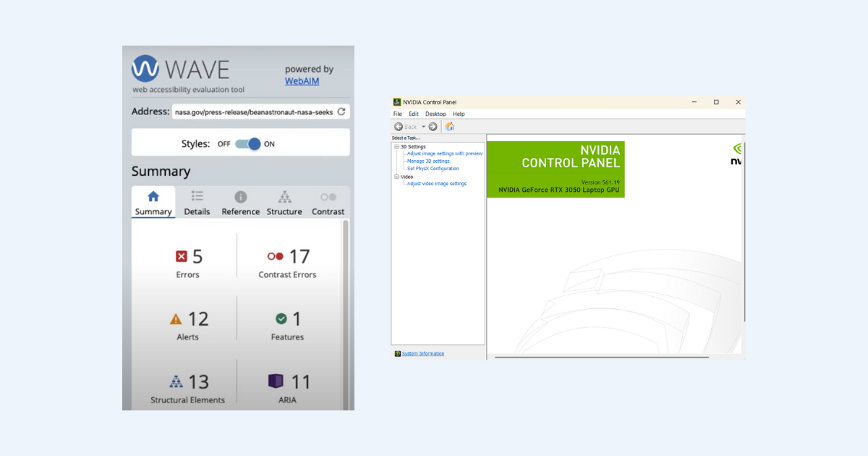Open the File menu in NVIDIA Control Panel
The height and width of the screenshot is (456, 868).
point(398,114)
